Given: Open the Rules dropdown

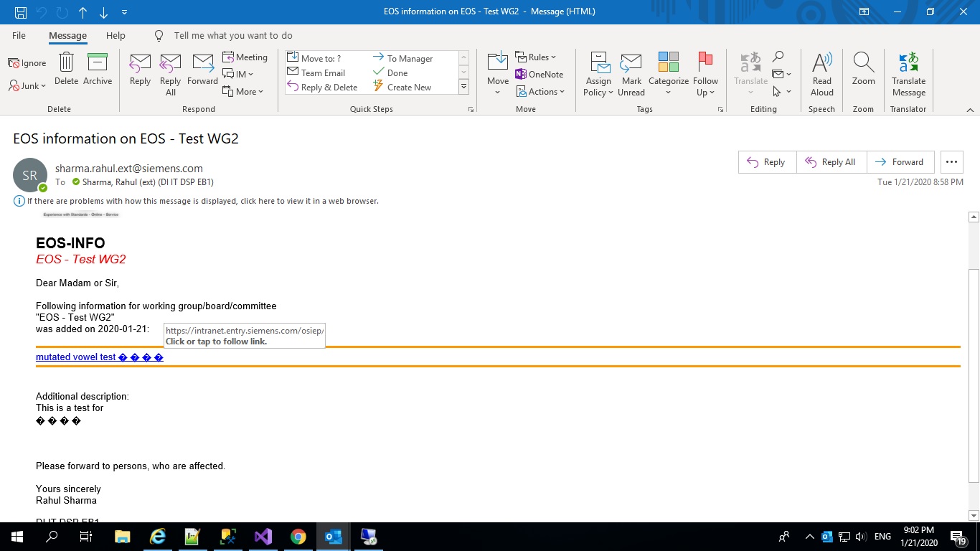Looking at the screenshot, I should (x=535, y=57).
